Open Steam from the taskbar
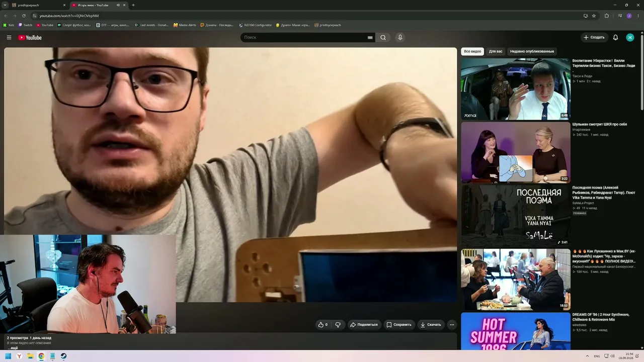Screen dimensions: 644x362 coord(63,356)
